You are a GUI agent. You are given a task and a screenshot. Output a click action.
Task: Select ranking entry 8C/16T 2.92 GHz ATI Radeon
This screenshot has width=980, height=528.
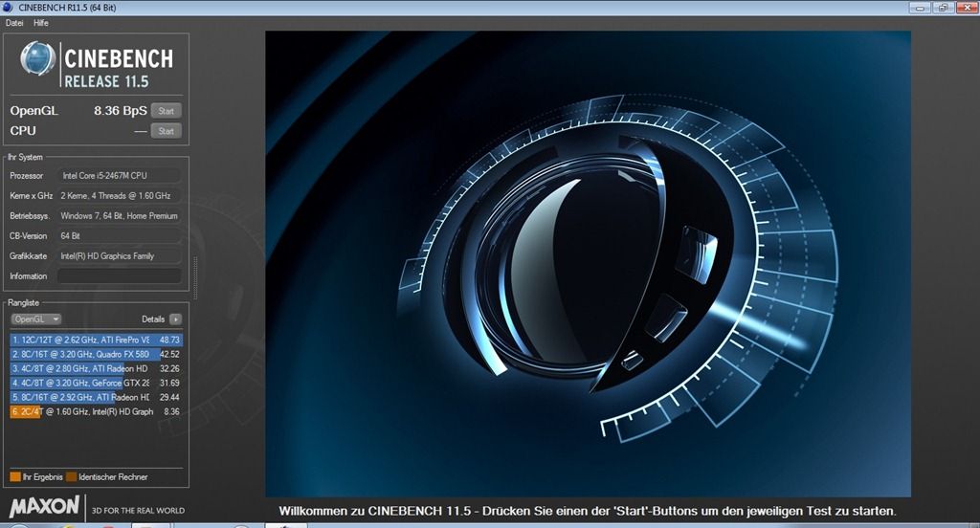97,397
